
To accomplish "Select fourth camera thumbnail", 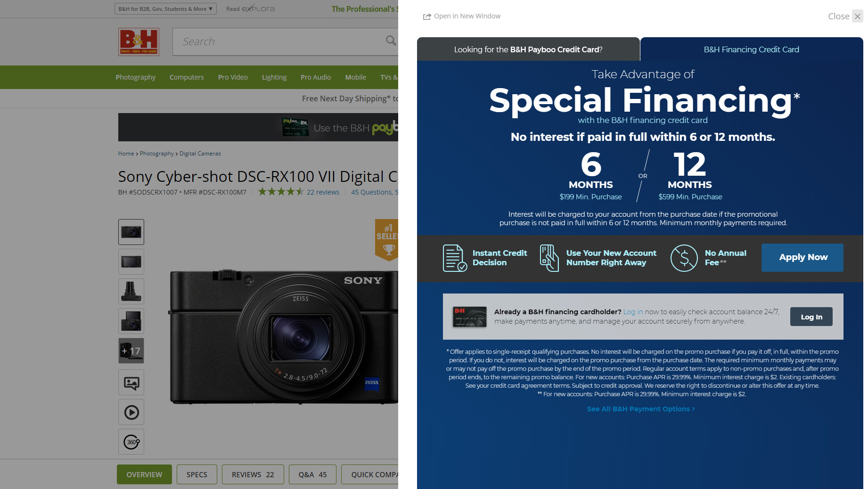I will point(131,321).
